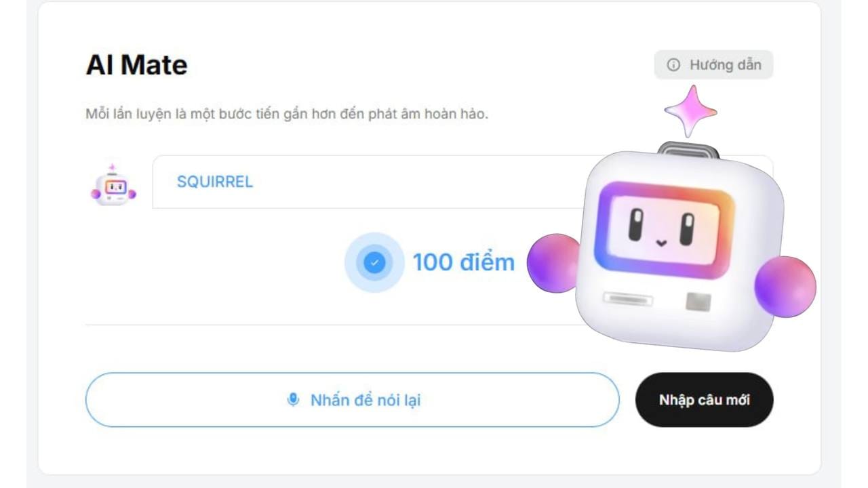Click the Nhập câu mới button
Screen dimensions: 868x488
click(x=705, y=400)
